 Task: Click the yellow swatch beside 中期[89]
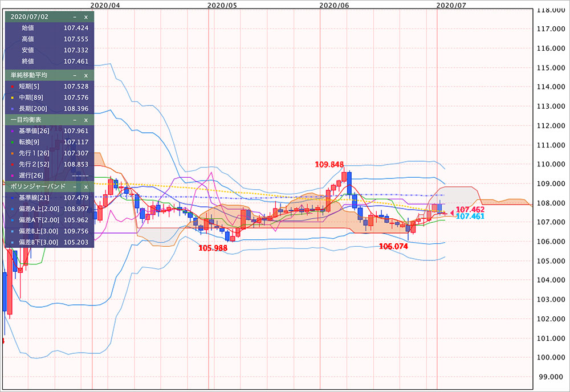[x=11, y=97]
